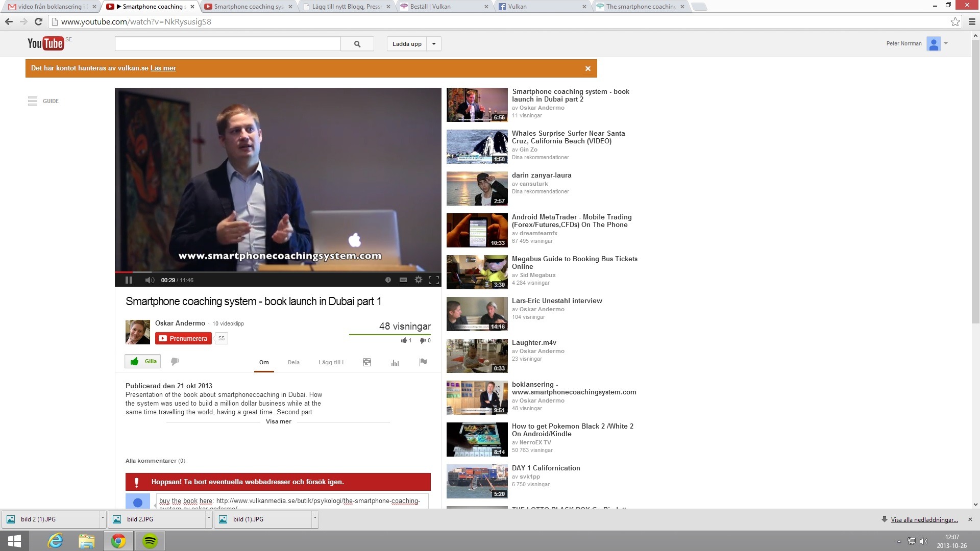Screen dimensions: 980x551
Task: Open the Lägg till i tab
Action: [331, 362]
